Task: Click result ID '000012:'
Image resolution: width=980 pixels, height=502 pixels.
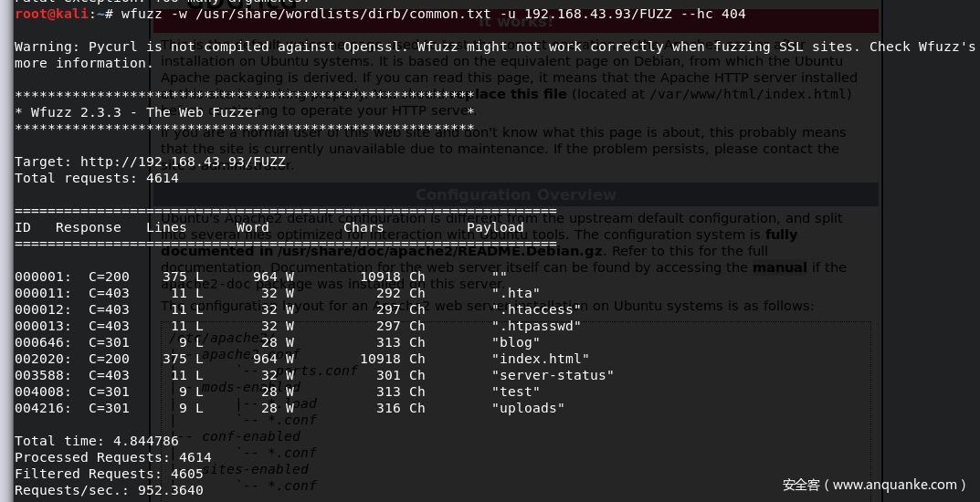Action: tap(43, 309)
